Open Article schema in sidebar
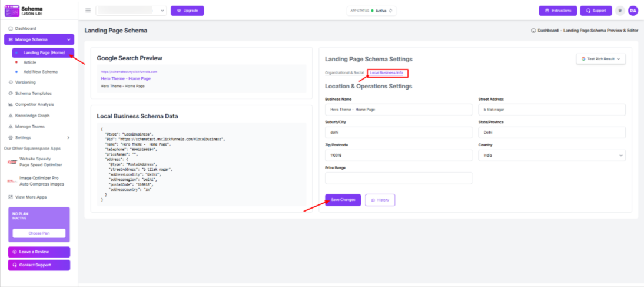The image size is (644, 287). [30, 62]
